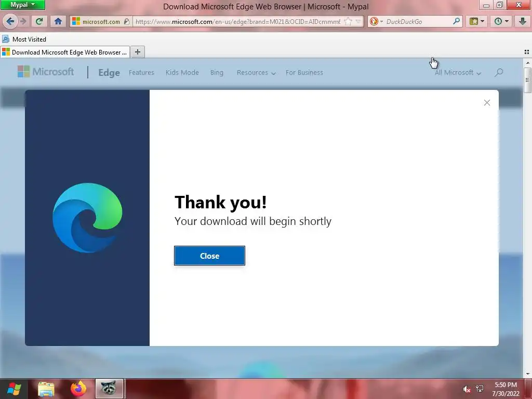Click the microsoft.com site identity badge
The height and width of the screenshot is (399, 532).
pyautogui.click(x=101, y=22)
